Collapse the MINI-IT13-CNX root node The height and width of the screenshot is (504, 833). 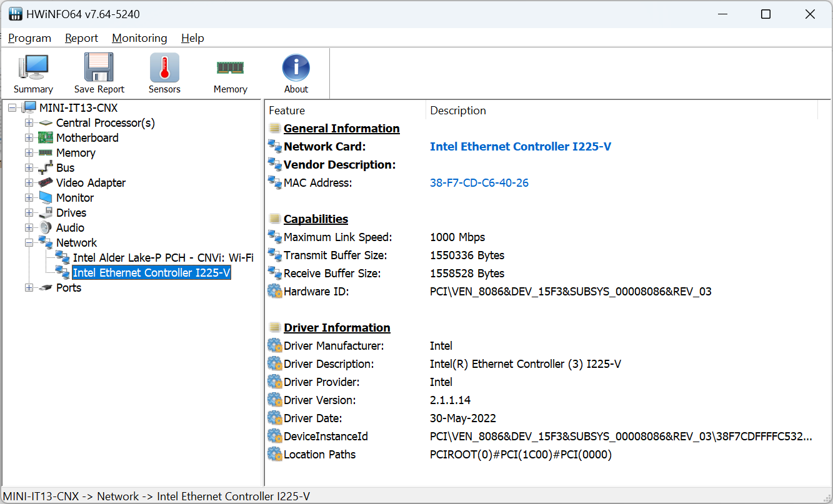[x=12, y=107]
